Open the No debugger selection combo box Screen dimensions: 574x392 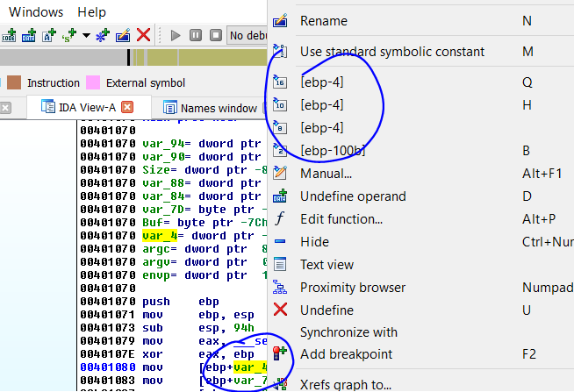pyautogui.click(x=248, y=35)
